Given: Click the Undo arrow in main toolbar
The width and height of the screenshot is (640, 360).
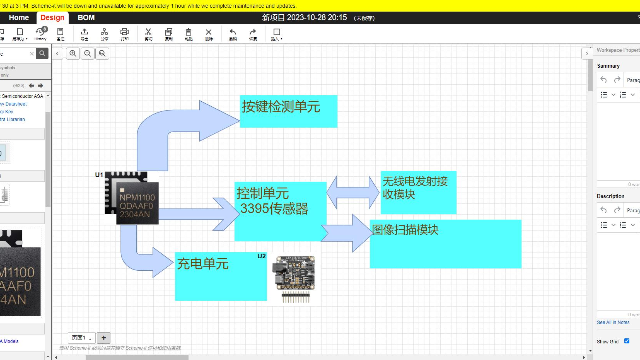Looking at the screenshot, I should 233,33.
